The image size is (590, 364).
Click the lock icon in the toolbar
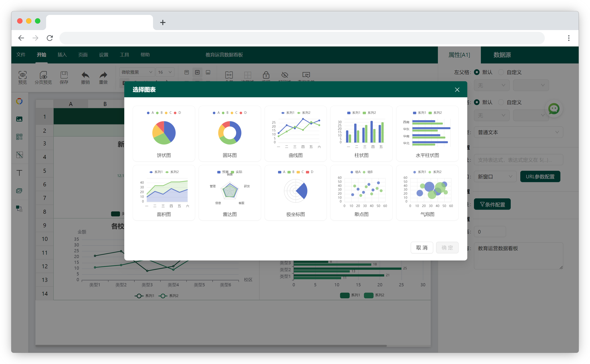pos(266,75)
